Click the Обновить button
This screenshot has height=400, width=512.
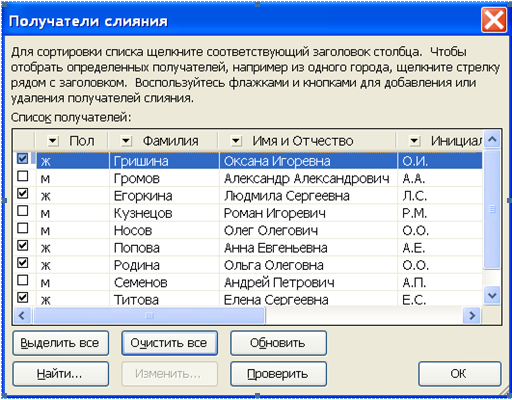[278, 343]
